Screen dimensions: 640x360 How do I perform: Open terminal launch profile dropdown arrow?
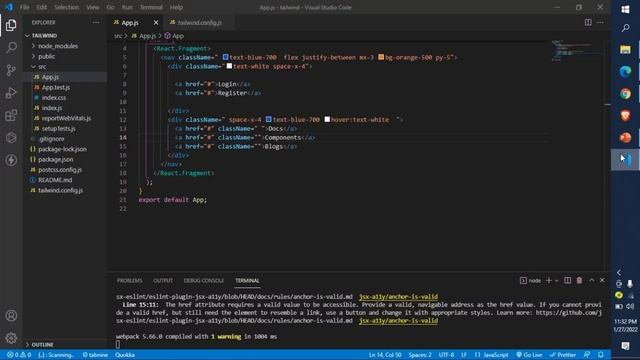[557, 280]
